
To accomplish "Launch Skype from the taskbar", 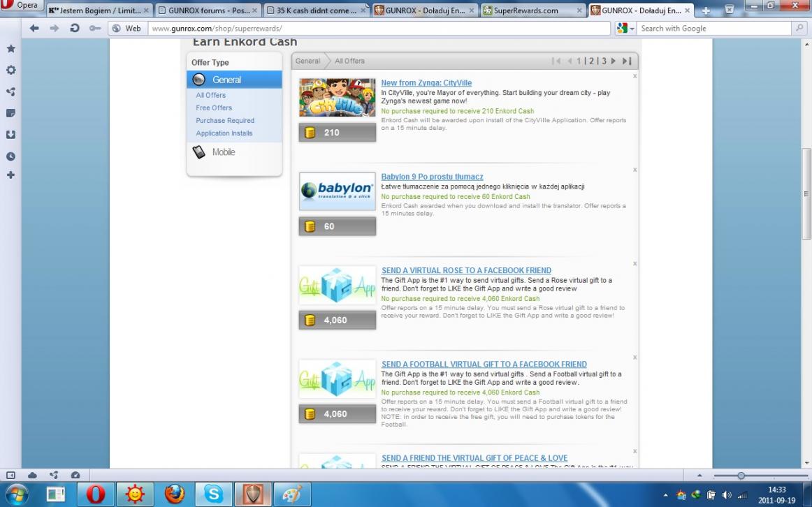I will click(x=212, y=493).
